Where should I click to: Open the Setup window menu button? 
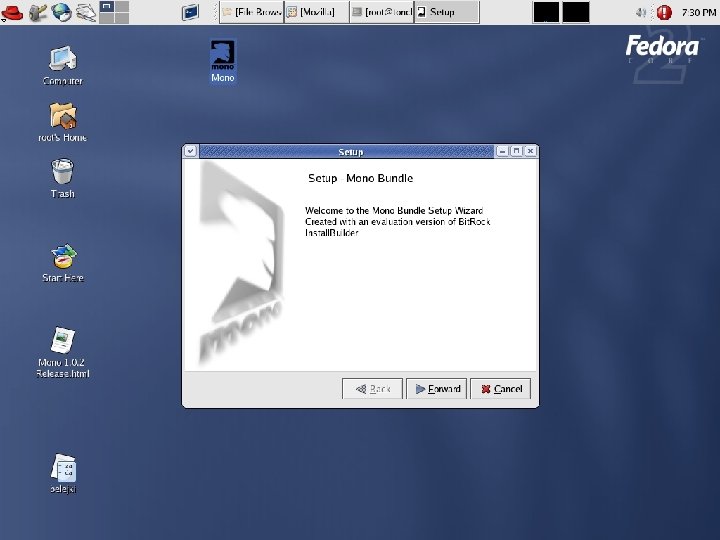[191, 151]
